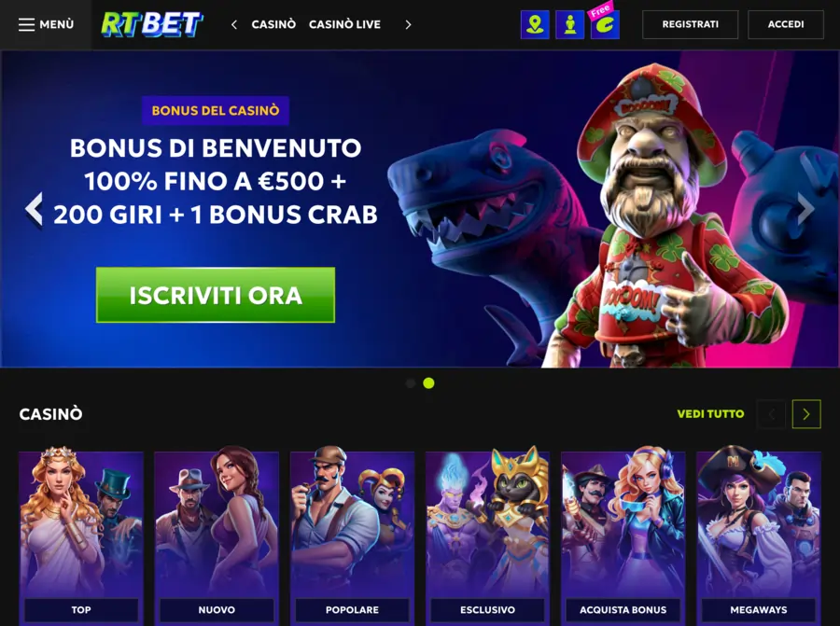Select the first carousel indicator dot

411,383
